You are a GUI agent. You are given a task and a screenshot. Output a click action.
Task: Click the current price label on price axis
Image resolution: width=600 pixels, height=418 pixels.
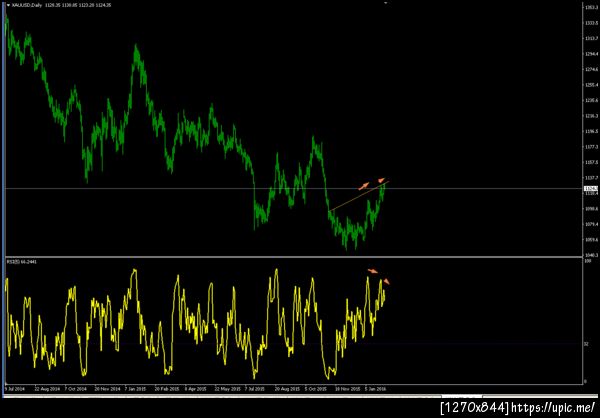(589, 188)
